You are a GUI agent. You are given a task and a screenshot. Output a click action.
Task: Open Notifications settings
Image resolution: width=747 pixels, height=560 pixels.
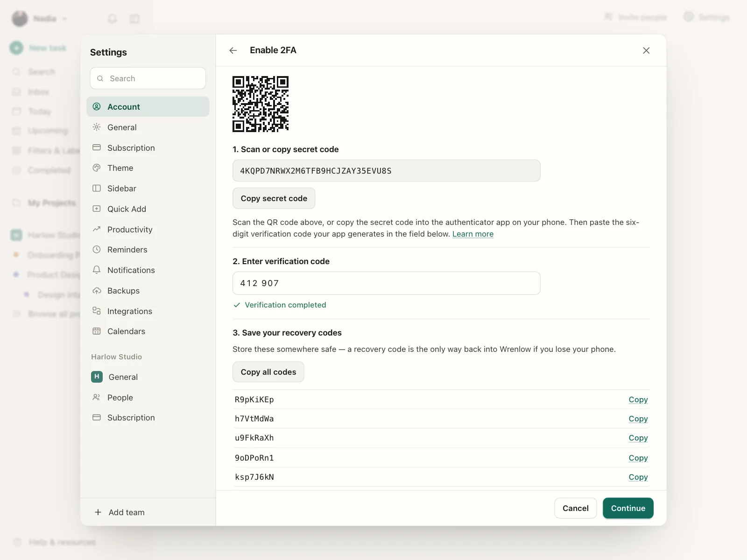[x=148, y=270]
